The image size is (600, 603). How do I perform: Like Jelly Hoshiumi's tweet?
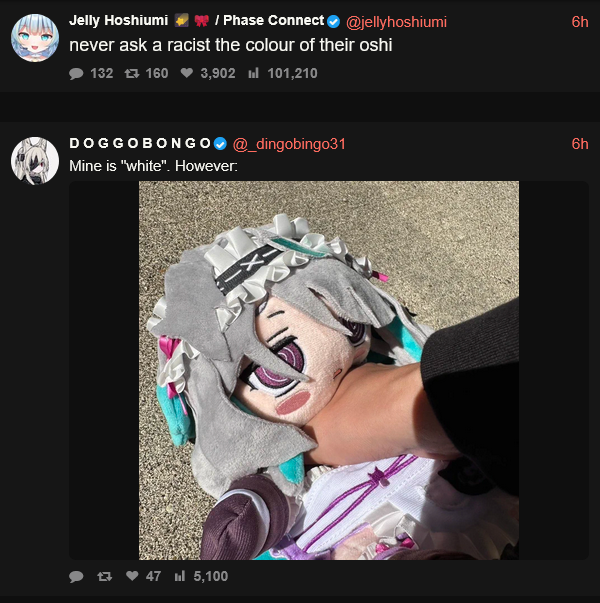coord(187,73)
